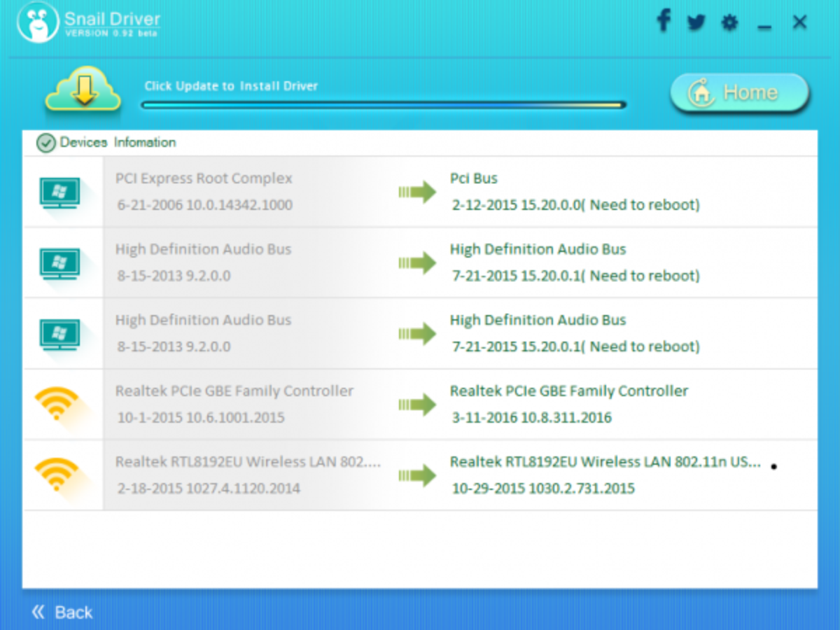Click monitor icon beside 7-21-2015 first Audio Bus row
The width and height of the screenshot is (840, 630).
(59, 263)
